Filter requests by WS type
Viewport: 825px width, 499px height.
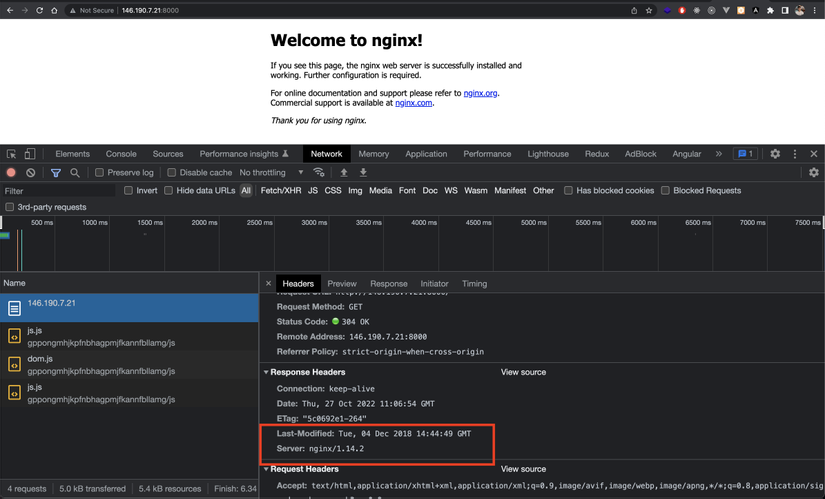[451, 191]
